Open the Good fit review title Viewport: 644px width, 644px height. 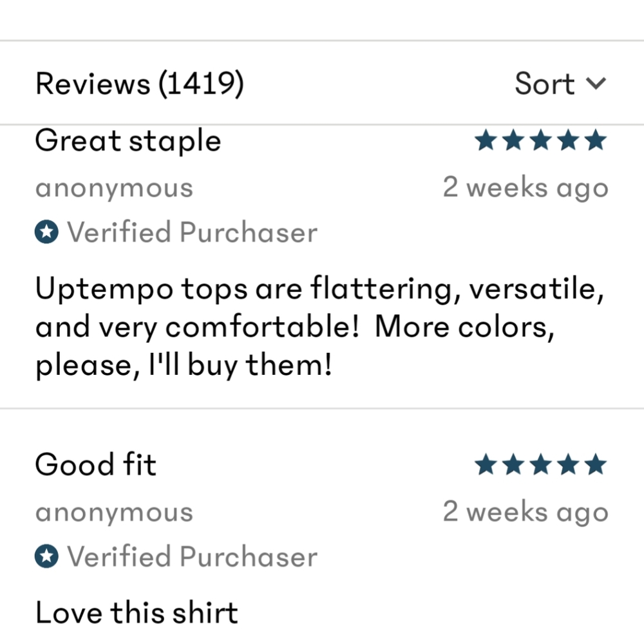click(96, 464)
